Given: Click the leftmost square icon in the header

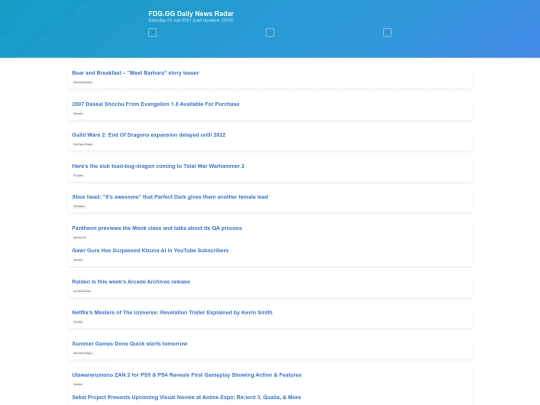Looking at the screenshot, I should (153, 32).
